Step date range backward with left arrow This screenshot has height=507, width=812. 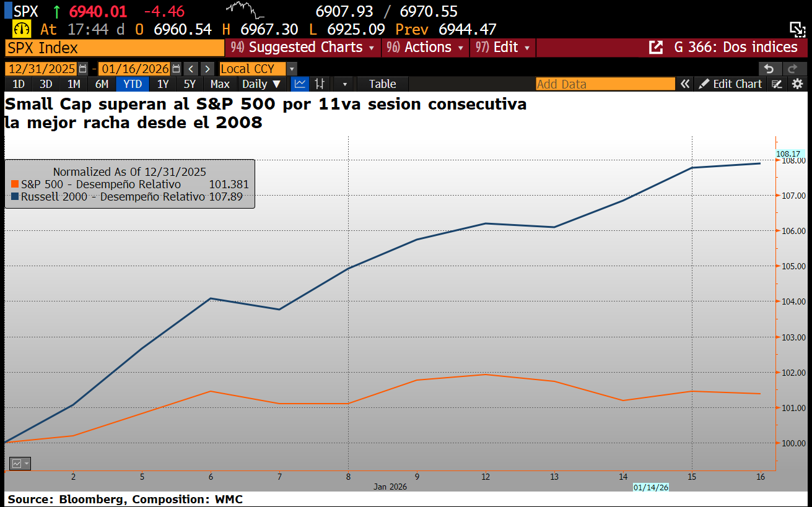[191, 69]
